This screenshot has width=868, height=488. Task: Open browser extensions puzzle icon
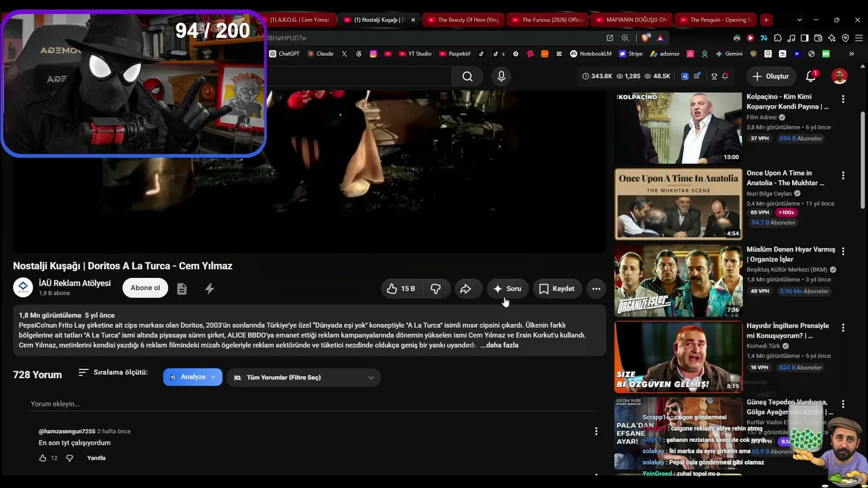coord(778,38)
